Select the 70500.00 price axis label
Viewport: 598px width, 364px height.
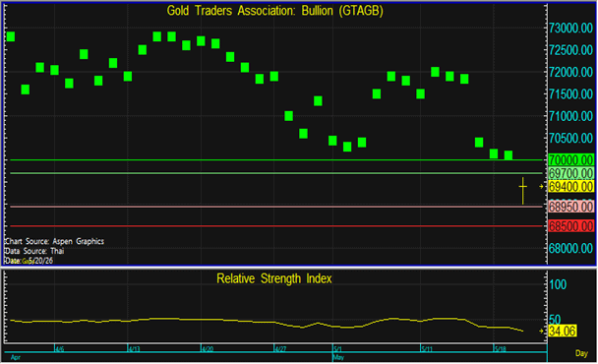coord(570,138)
